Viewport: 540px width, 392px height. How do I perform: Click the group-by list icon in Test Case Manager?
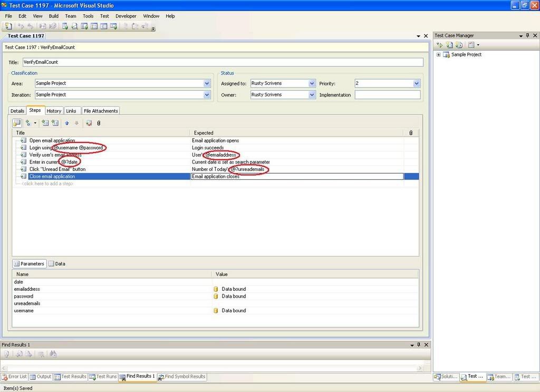[x=471, y=45]
